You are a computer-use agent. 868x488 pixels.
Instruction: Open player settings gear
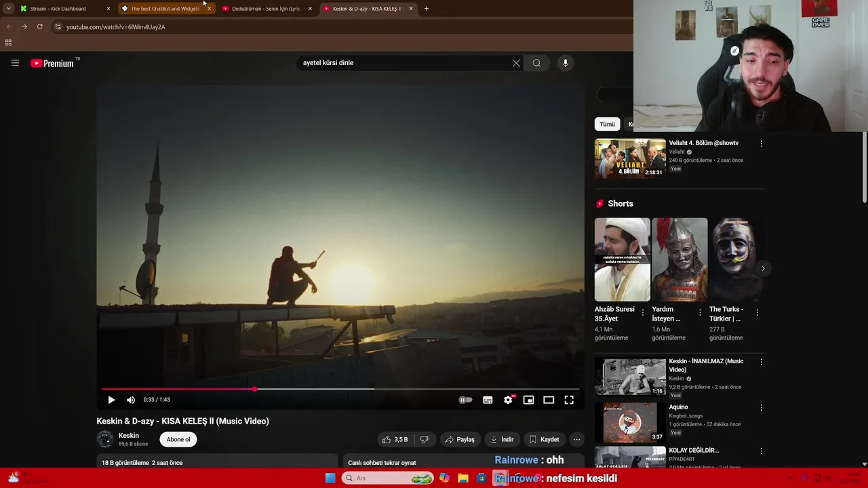pos(508,400)
